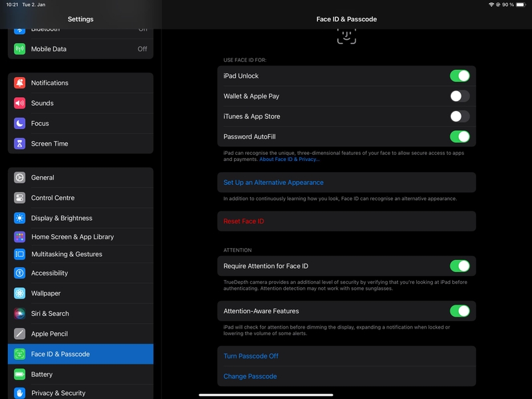Tap the 10:21 clock in status bar

(x=12, y=5)
